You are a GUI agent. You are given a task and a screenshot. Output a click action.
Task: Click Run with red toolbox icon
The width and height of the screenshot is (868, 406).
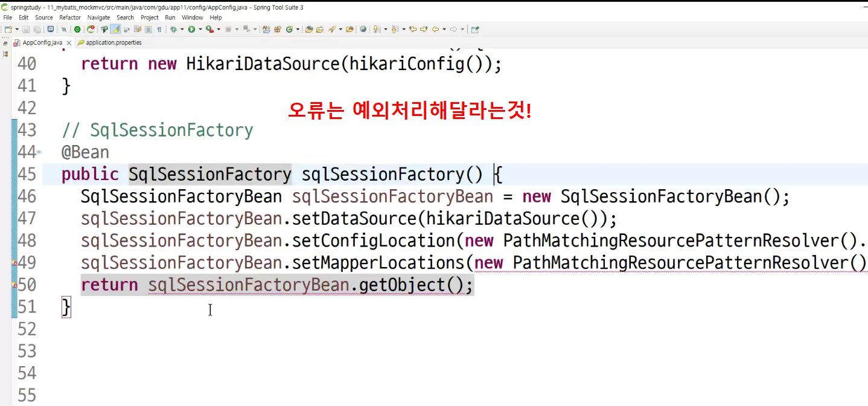pyautogui.click(x=210, y=29)
